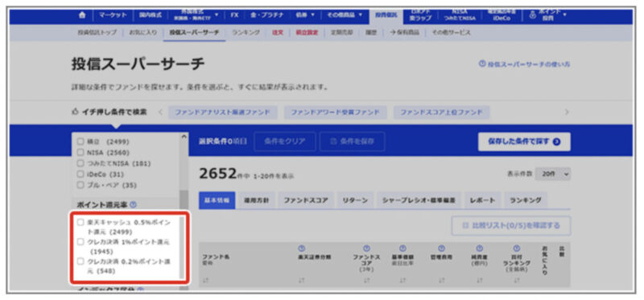Go to the home icon in top navigation
This screenshot has width=644, height=300.
(x=82, y=14)
